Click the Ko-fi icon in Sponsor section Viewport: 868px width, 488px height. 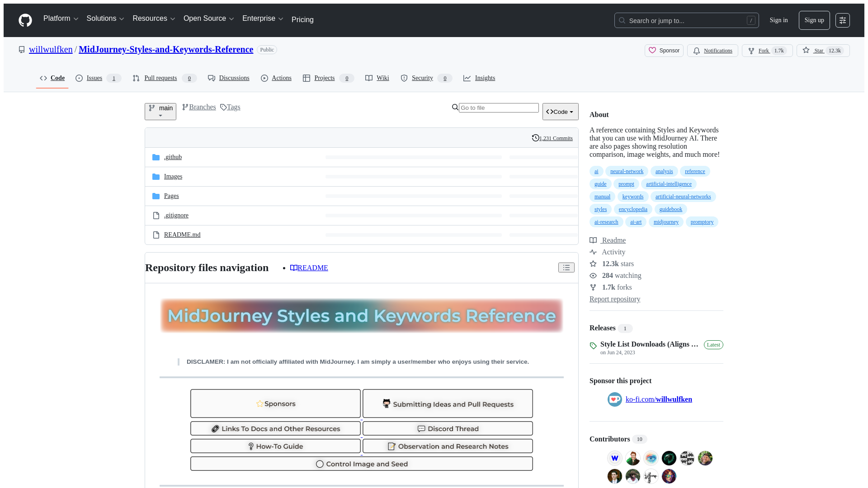(614, 399)
